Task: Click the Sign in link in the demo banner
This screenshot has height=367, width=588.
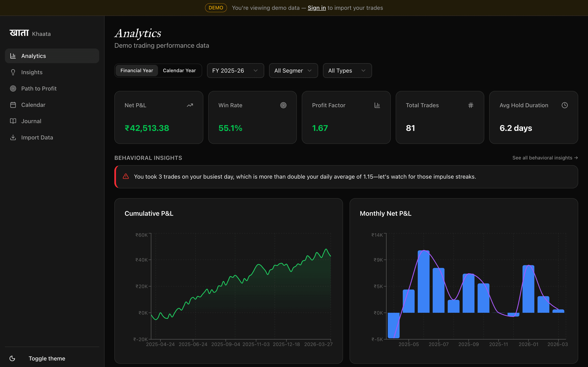Action: (x=317, y=8)
